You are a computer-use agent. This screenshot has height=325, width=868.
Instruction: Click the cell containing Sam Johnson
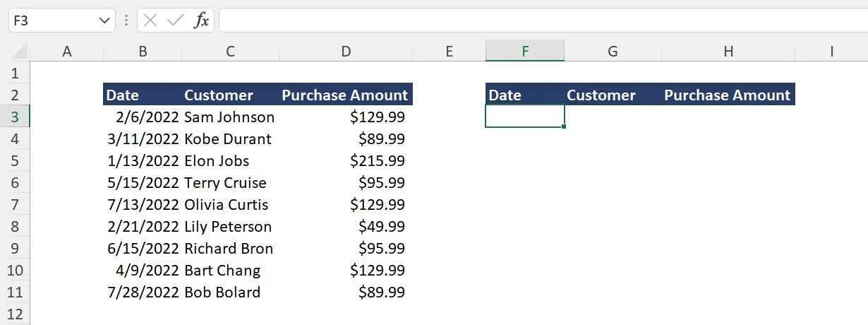pyautogui.click(x=229, y=117)
